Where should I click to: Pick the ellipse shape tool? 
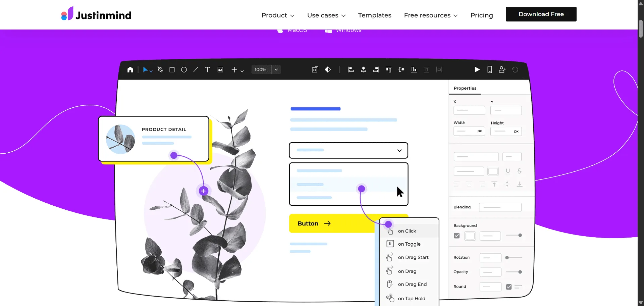(184, 70)
